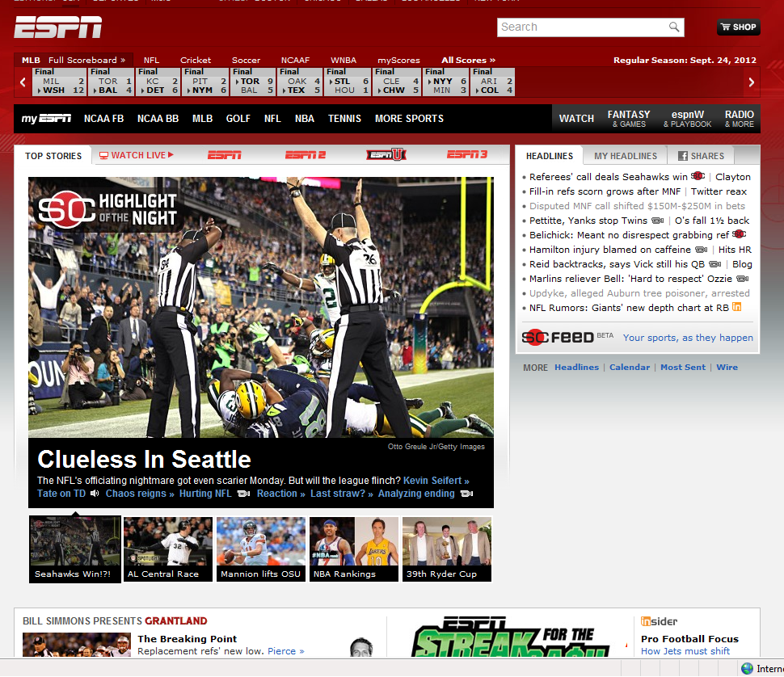
Task: Open the Shop cart button
Action: (x=739, y=27)
